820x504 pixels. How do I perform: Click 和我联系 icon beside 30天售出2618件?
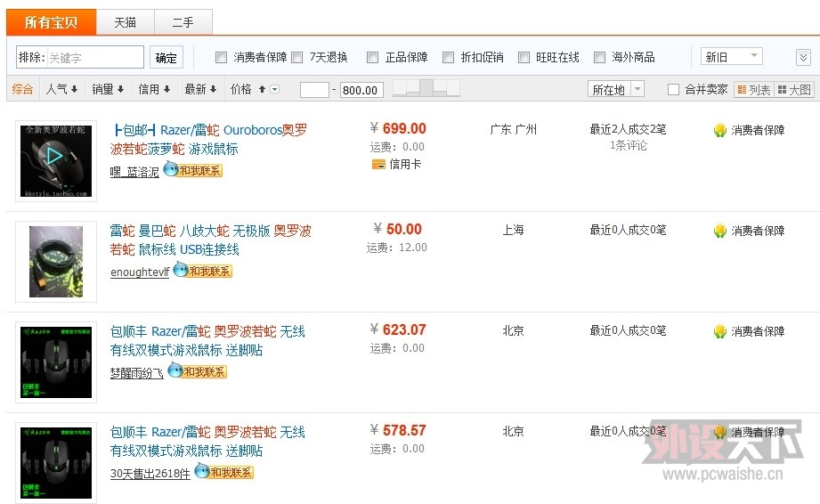[x=223, y=472]
